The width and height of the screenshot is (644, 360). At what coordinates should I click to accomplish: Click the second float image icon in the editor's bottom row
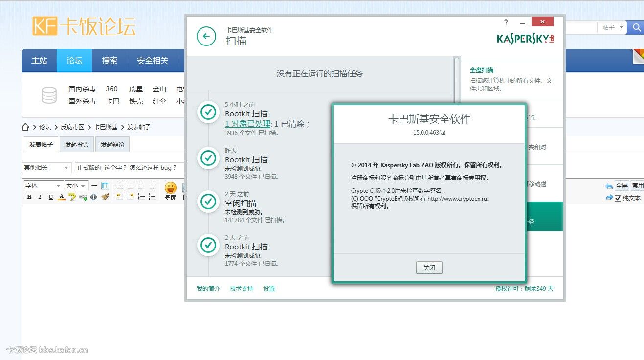[131, 197]
